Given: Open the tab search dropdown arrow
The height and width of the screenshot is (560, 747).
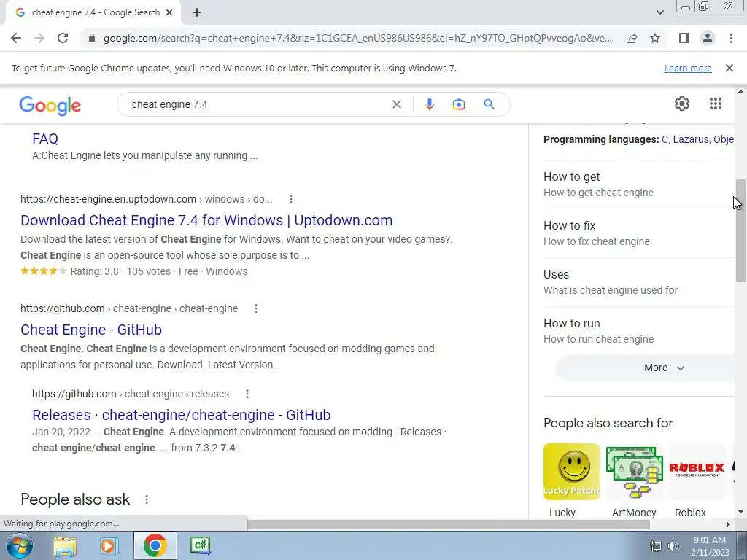Looking at the screenshot, I should pyautogui.click(x=659, y=13).
